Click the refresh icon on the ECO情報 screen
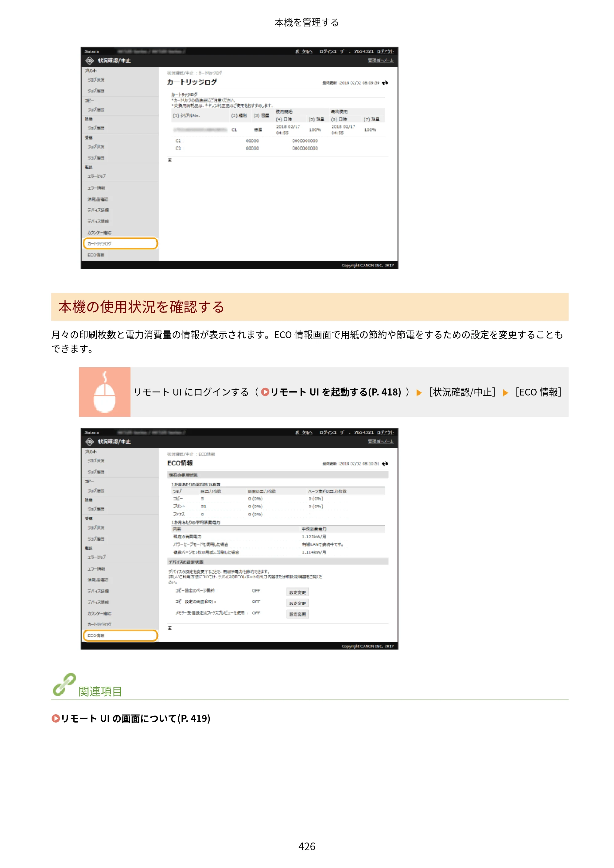Image resolution: width=614 pixels, height=868 pixels. click(x=385, y=464)
